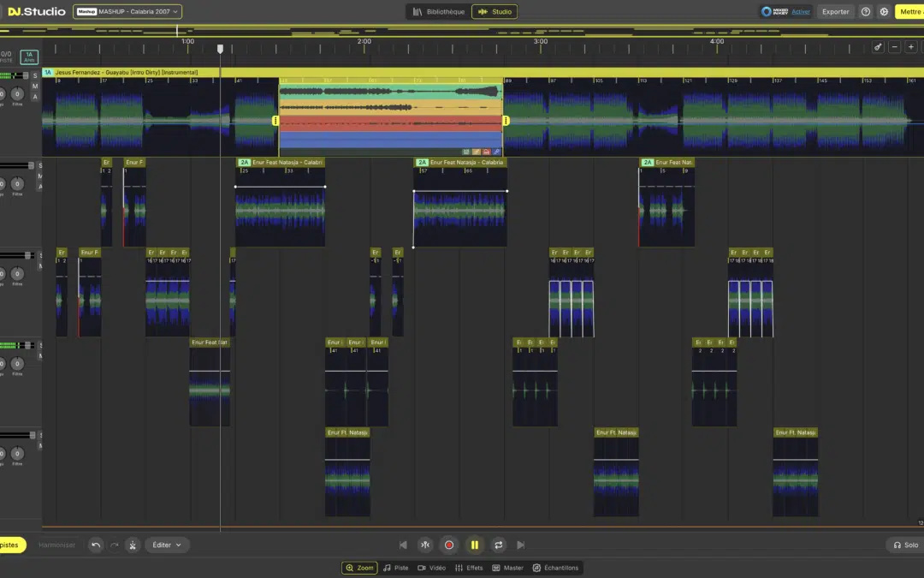924x578 pixels.
Task: Adjust the first track volume fader
Action: (26, 75)
